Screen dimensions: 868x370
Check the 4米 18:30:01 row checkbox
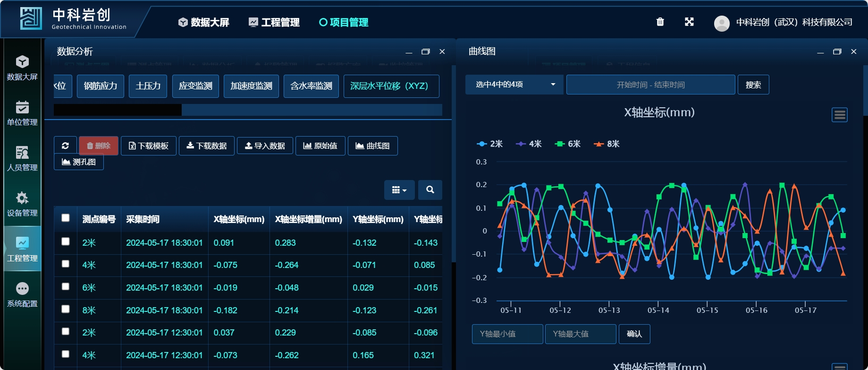click(66, 264)
